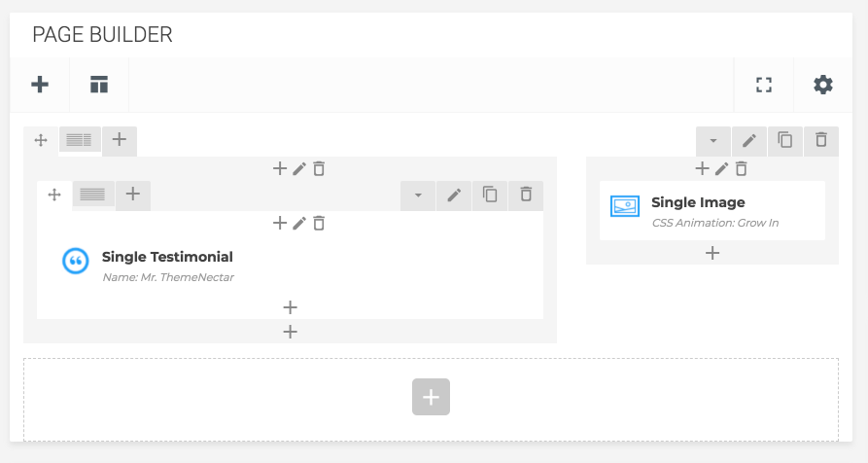Toggle fullscreen mode icon

[764, 85]
